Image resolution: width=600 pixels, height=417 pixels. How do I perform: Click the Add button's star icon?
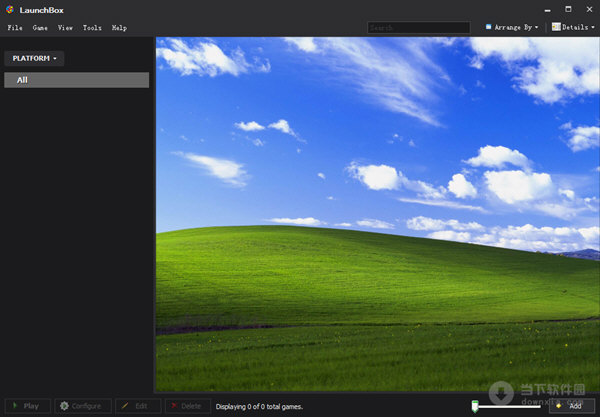[558, 406]
